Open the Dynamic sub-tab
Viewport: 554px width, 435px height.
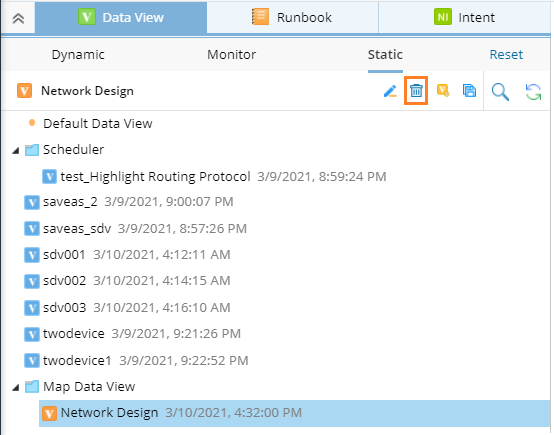78,55
